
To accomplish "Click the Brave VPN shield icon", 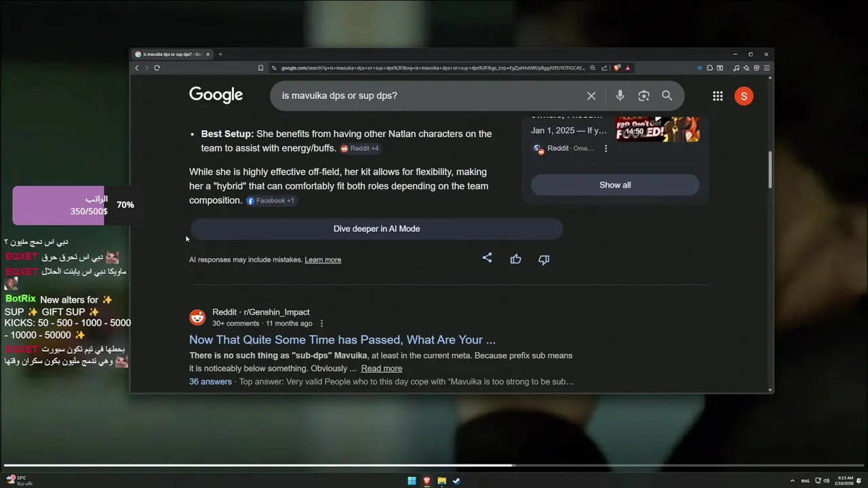I will pos(757,68).
